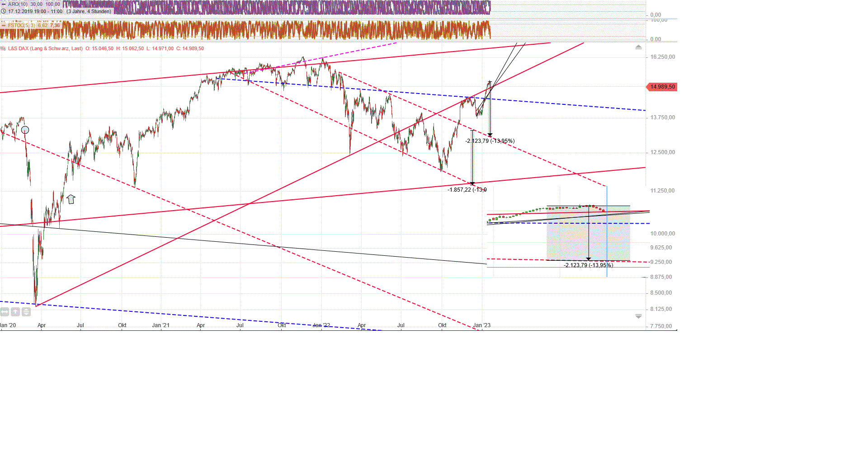Click the 11.250,00 price axis label
The width and height of the screenshot is (868, 470).
(663, 191)
